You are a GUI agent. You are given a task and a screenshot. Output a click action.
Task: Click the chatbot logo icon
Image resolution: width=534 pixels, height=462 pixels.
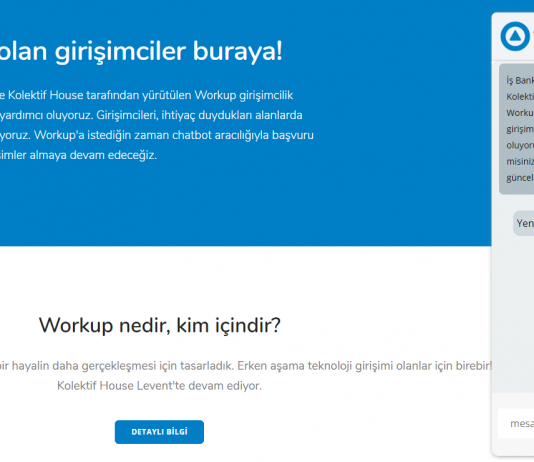pos(515,36)
